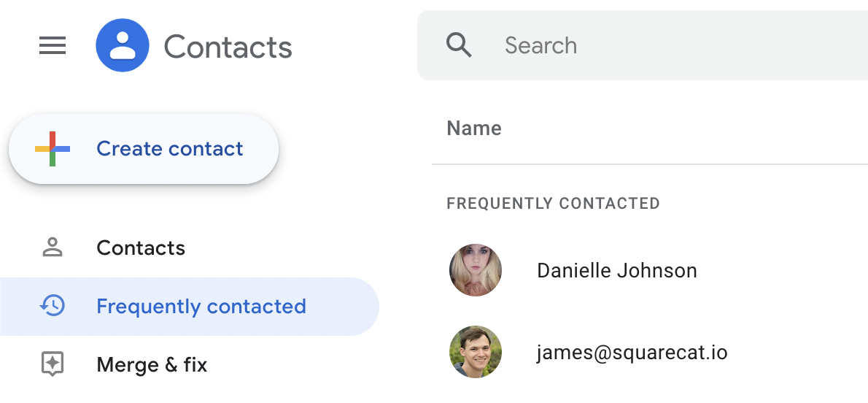Select Frequently contacted in the sidebar
This screenshot has width=868, height=403.
[x=201, y=307]
